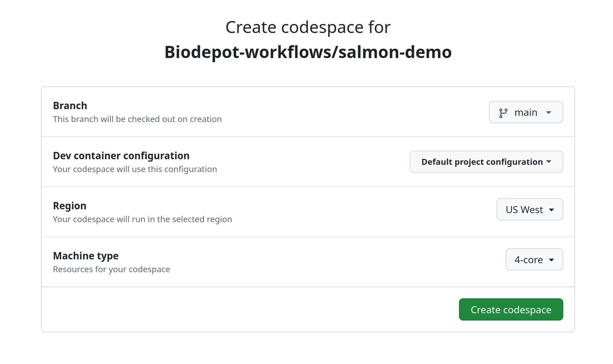Viewport: 613px width, 364px height.
Task: Click the text 'This branch will be checked out on creation'
Action: [x=137, y=119]
